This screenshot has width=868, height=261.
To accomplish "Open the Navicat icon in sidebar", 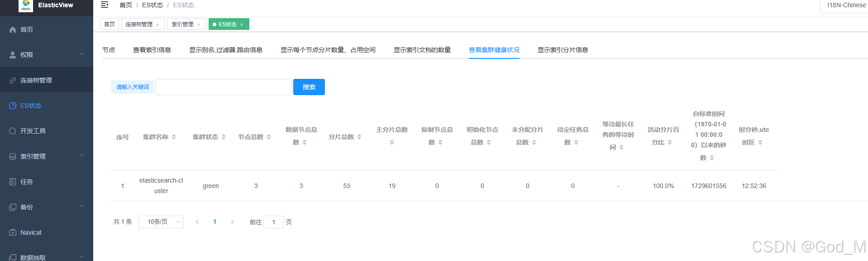I will (13, 232).
